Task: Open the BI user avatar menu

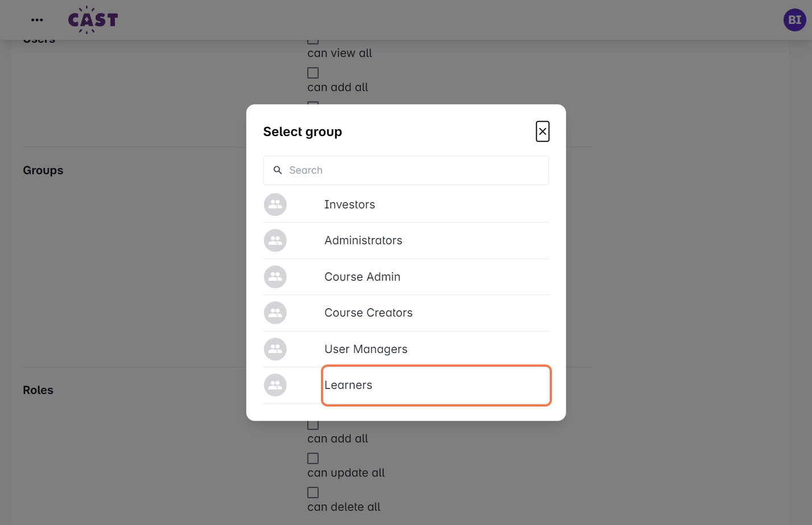Action: [794, 20]
